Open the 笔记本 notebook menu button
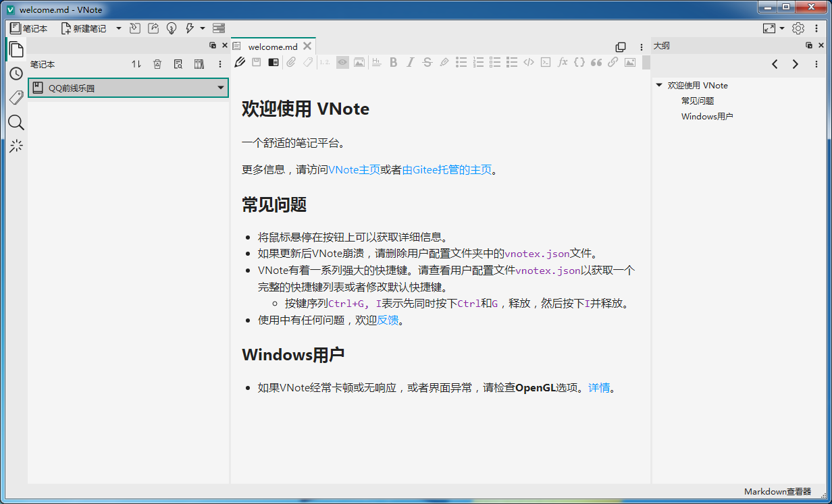The height and width of the screenshot is (504, 832). (x=28, y=28)
